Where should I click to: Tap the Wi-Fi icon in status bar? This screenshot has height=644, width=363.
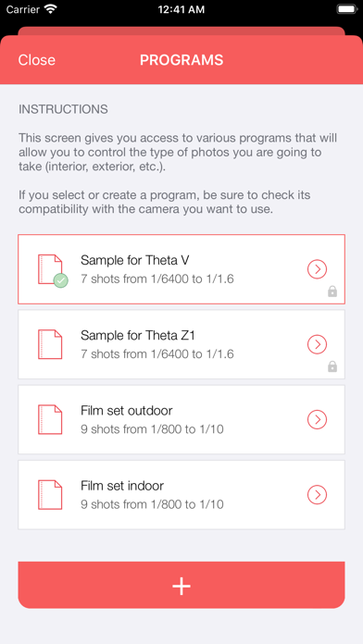tap(51, 9)
